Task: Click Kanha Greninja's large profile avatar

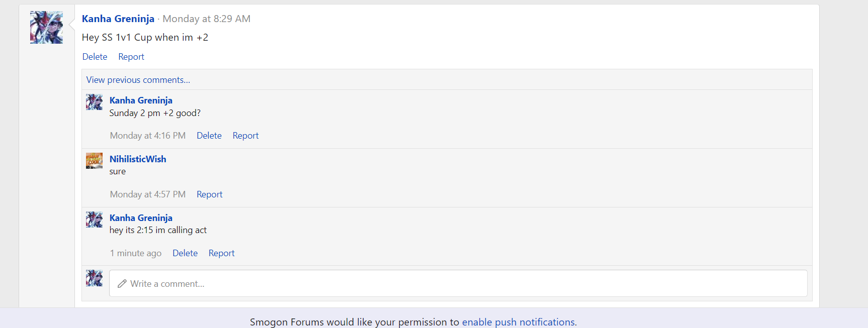Action: tap(46, 28)
